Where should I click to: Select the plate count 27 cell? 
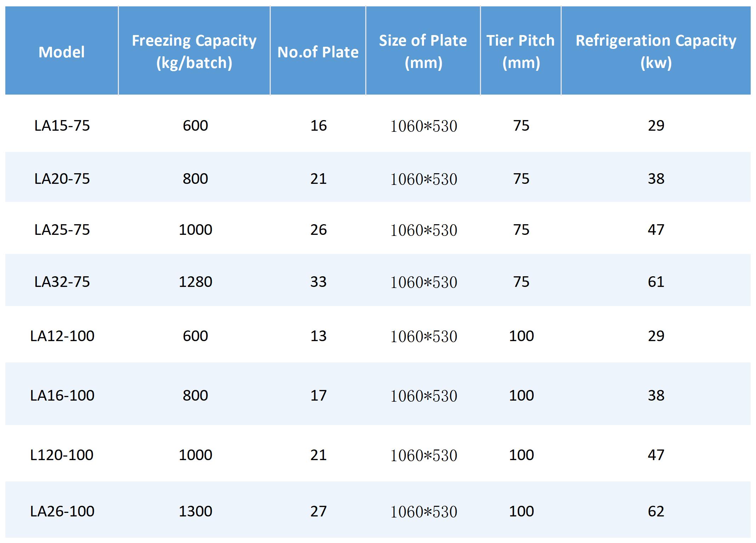pos(319,511)
